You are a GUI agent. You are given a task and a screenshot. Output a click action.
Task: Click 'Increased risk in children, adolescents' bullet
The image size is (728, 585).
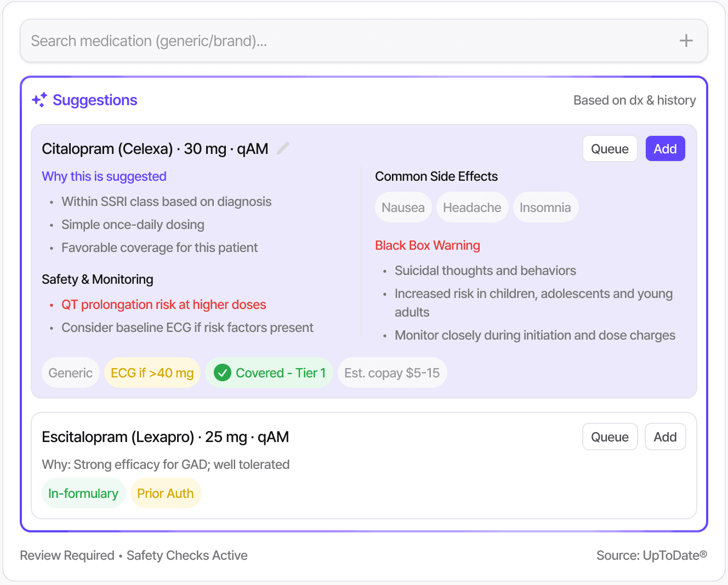(533, 303)
